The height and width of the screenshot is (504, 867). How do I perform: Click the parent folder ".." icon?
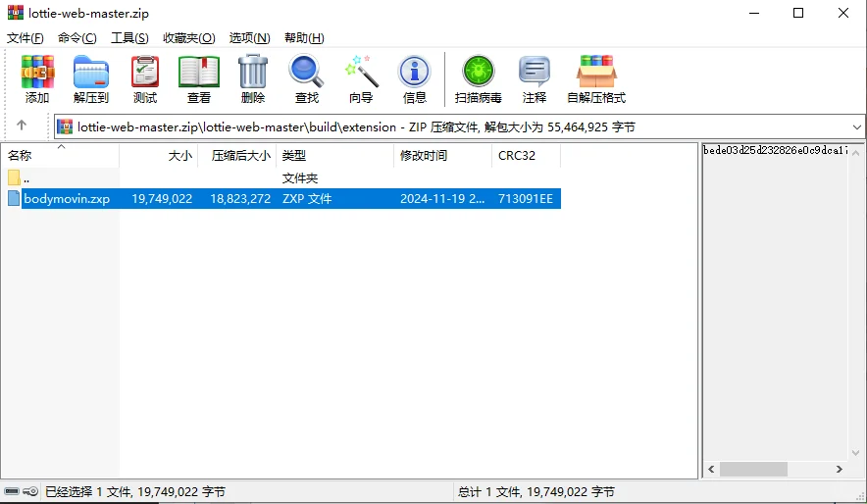pyautogui.click(x=14, y=177)
